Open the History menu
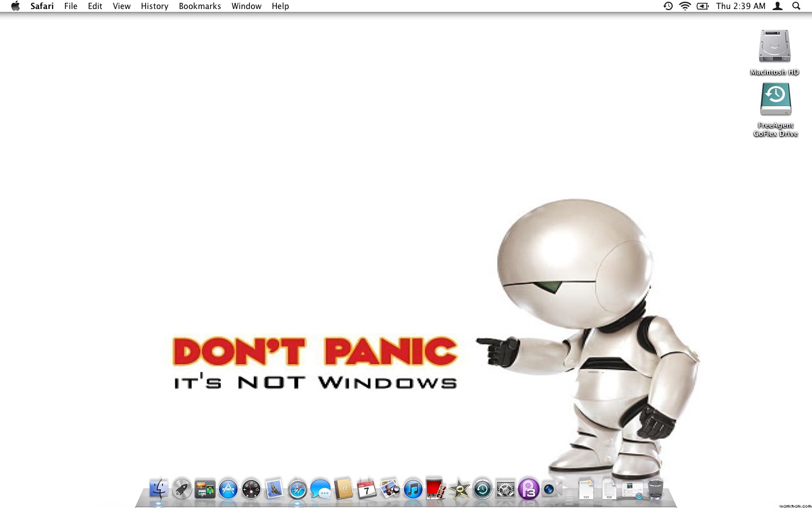Viewport: 812px width, 508px height. pyautogui.click(x=155, y=6)
